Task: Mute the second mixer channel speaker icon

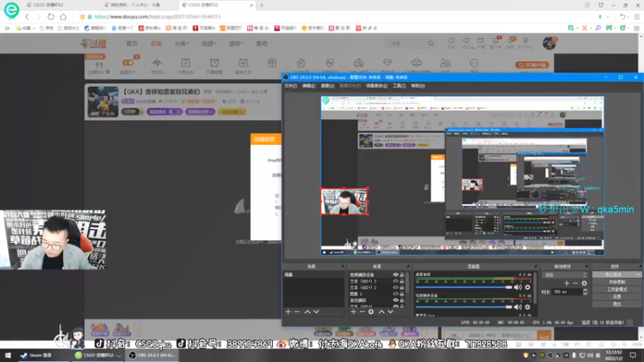Action: pos(518,307)
